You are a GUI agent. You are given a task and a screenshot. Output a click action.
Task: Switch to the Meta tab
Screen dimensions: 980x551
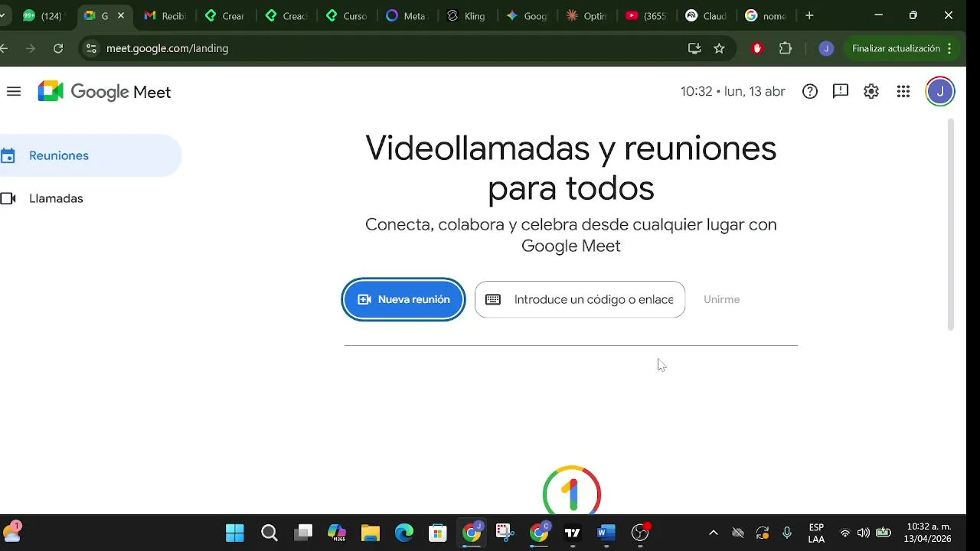pyautogui.click(x=406, y=15)
